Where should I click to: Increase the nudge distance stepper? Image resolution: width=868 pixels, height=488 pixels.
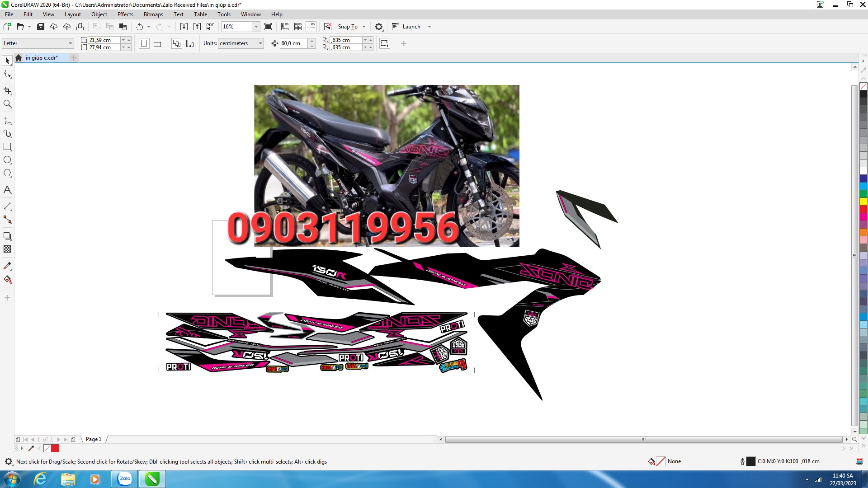click(x=312, y=41)
